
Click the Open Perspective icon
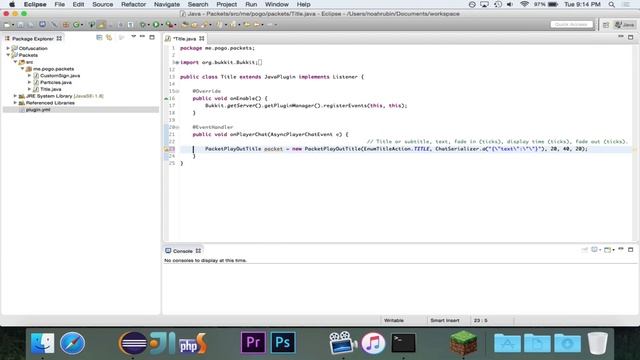pos(606,25)
